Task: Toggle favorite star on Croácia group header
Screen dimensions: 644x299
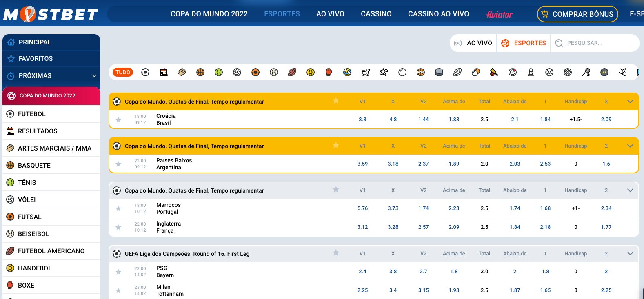Action: 336,101
